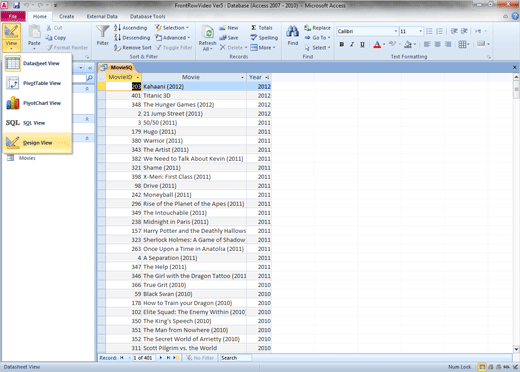Click Remove Sort

tap(133, 48)
